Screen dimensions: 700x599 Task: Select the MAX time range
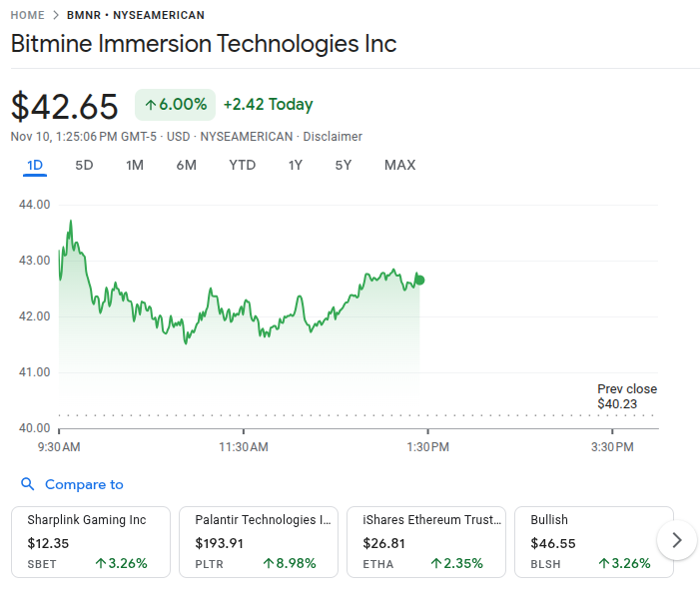pyautogui.click(x=399, y=165)
